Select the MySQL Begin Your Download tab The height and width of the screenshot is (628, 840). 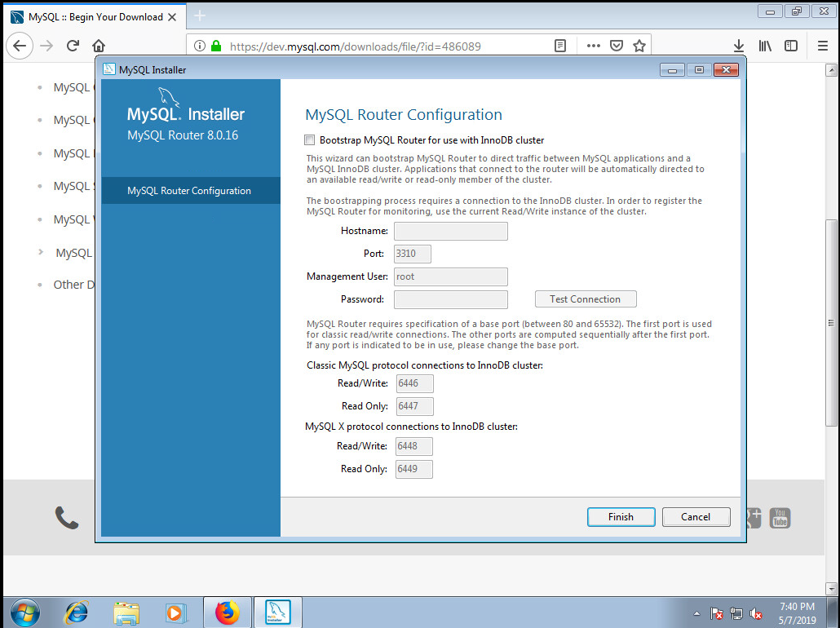[95, 16]
